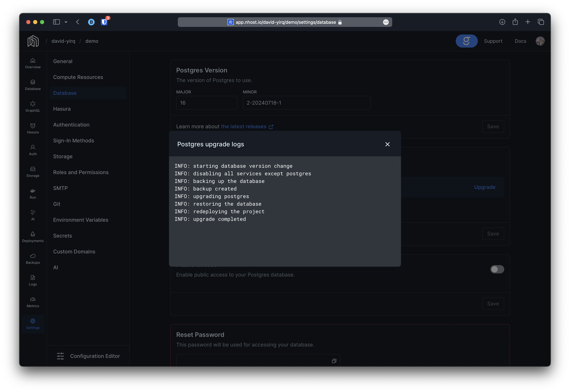Go to the Run section icon

[33, 194]
